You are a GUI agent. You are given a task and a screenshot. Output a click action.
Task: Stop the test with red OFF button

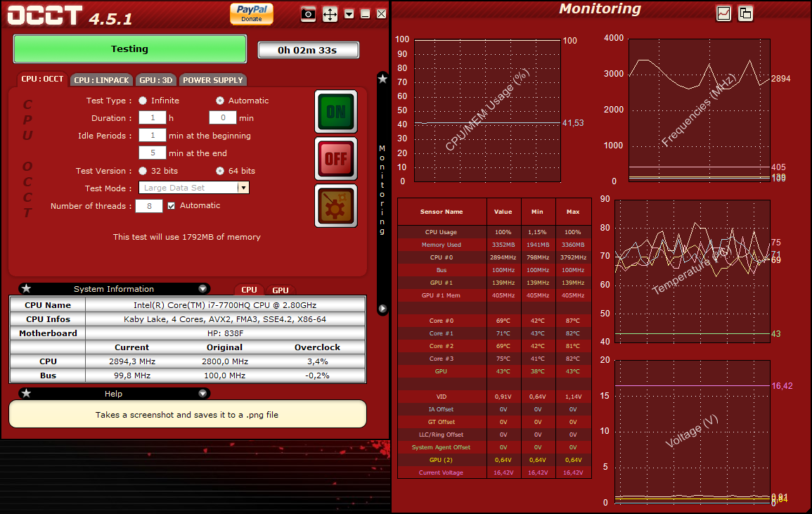tap(336, 158)
